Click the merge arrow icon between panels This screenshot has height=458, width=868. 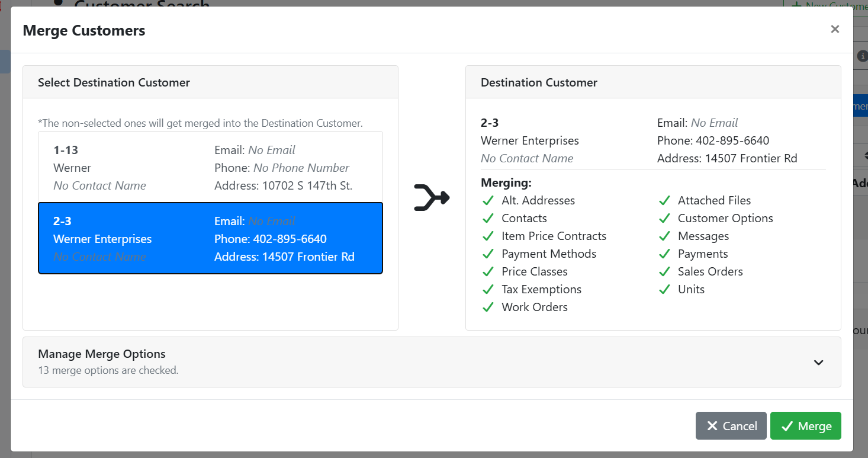432,198
